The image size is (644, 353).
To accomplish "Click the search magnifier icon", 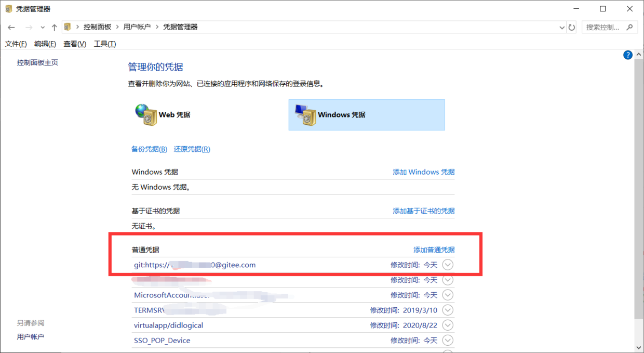I will click(630, 27).
